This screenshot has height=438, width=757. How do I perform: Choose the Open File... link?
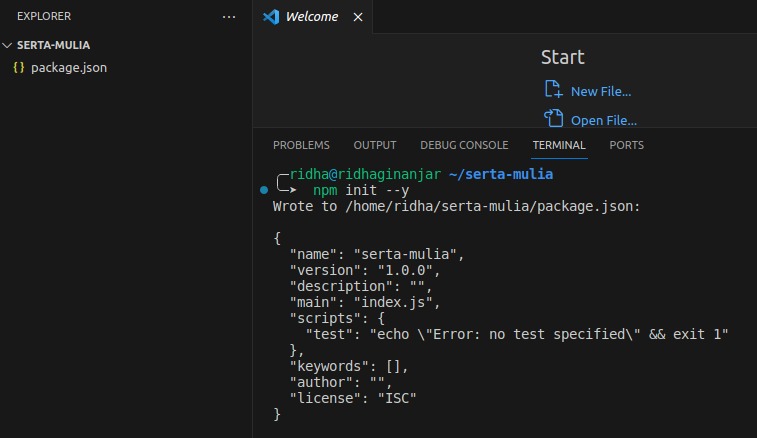pos(603,121)
